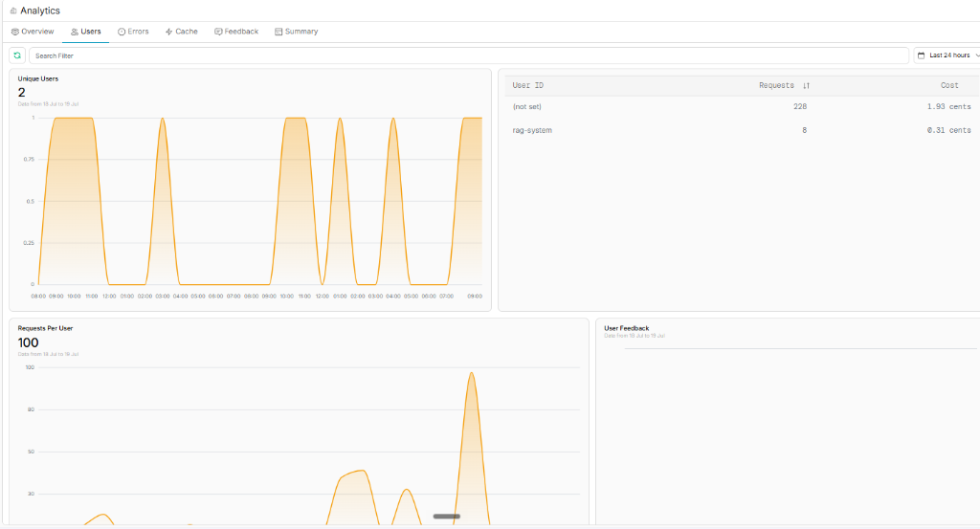
Task: Click the 0.31 cents cost value
Action: (948, 130)
